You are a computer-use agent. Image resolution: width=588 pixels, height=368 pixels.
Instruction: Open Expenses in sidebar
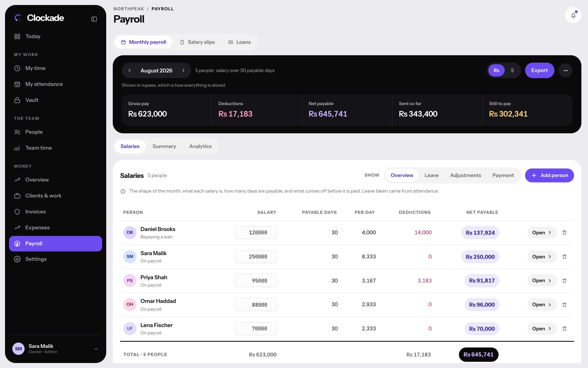[55, 228]
